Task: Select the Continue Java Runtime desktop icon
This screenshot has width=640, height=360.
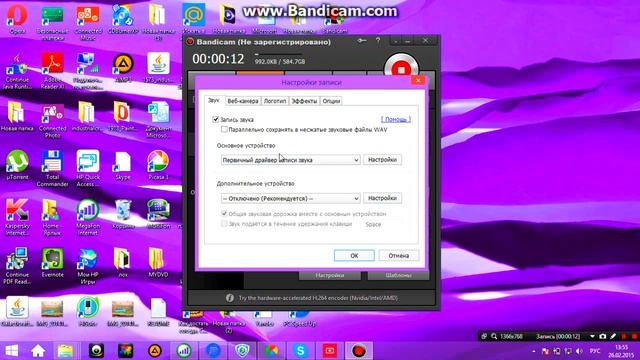Action: (x=17, y=71)
